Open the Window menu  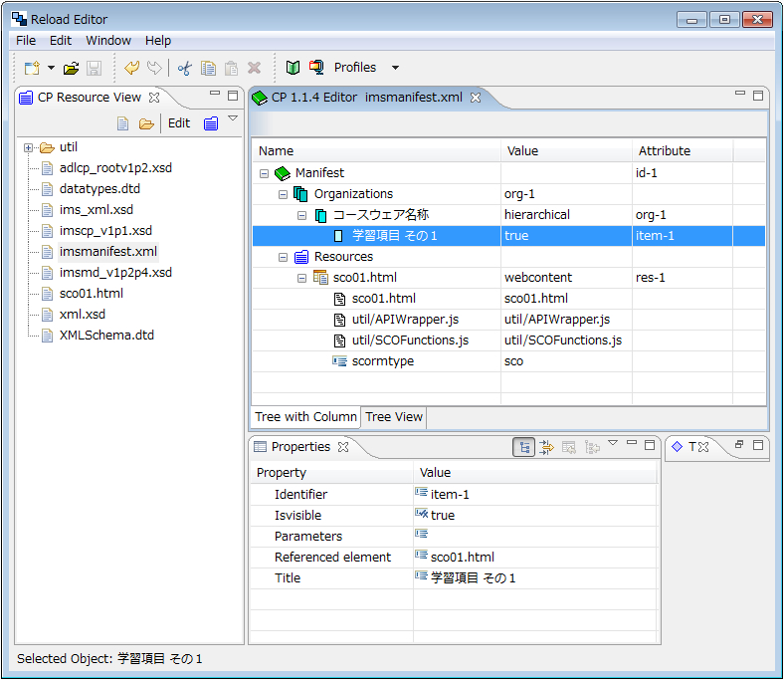[107, 40]
